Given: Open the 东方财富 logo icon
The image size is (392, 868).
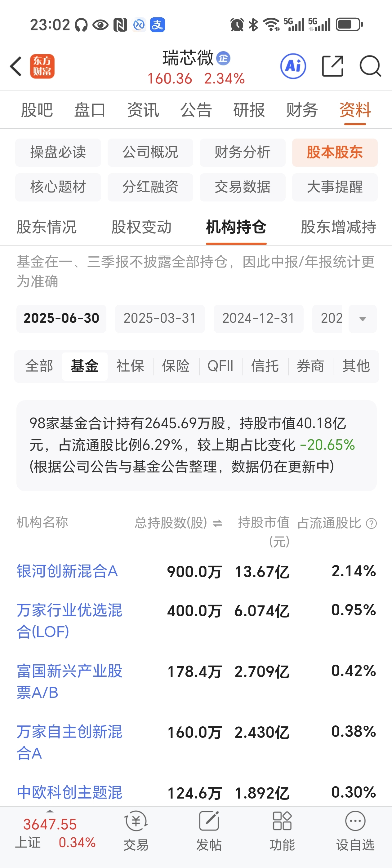Looking at the screenshot, I should click(42, 66).
